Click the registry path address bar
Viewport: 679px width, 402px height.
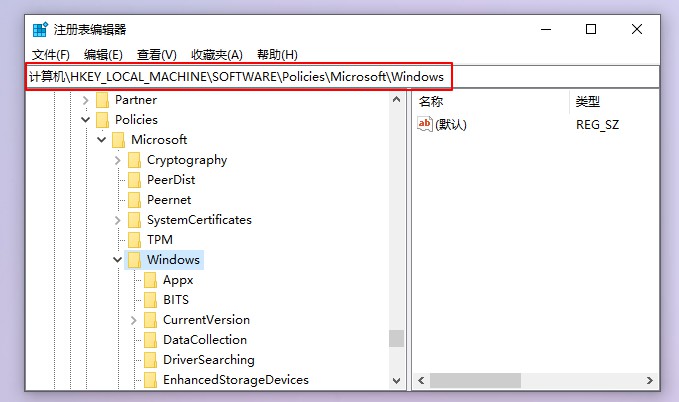pos(342,77)
